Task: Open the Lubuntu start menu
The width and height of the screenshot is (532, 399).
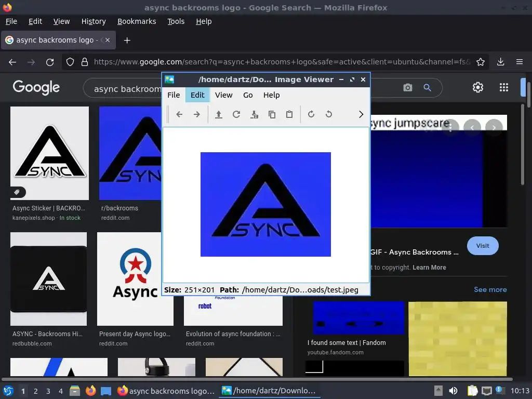Action: [8, 391]
